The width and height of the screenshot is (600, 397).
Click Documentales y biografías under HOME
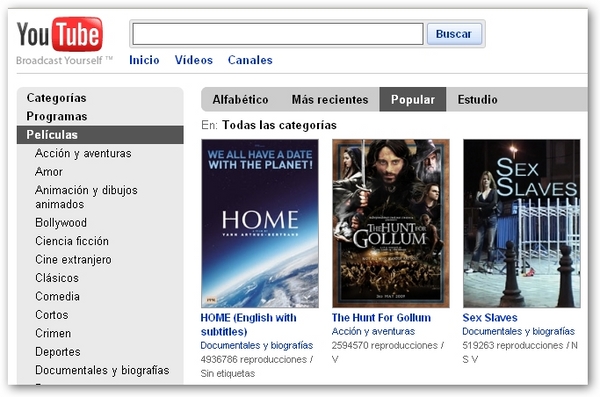click(x=257, y=345)
